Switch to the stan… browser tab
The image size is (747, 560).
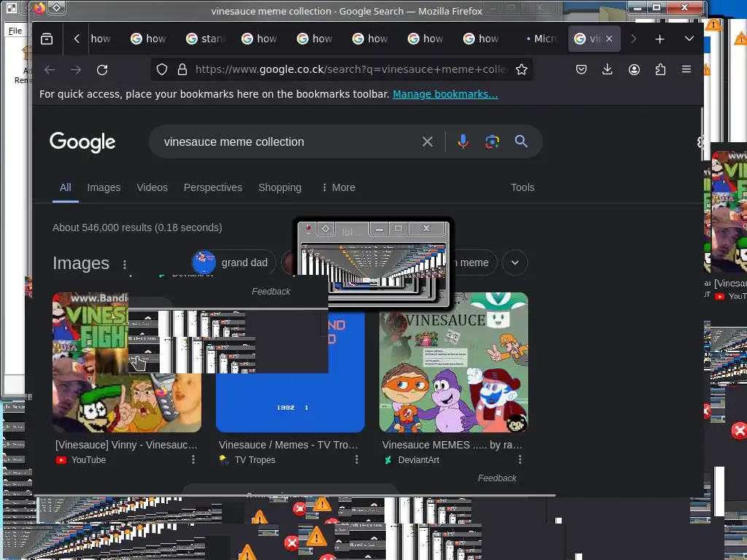pos(205,39)
